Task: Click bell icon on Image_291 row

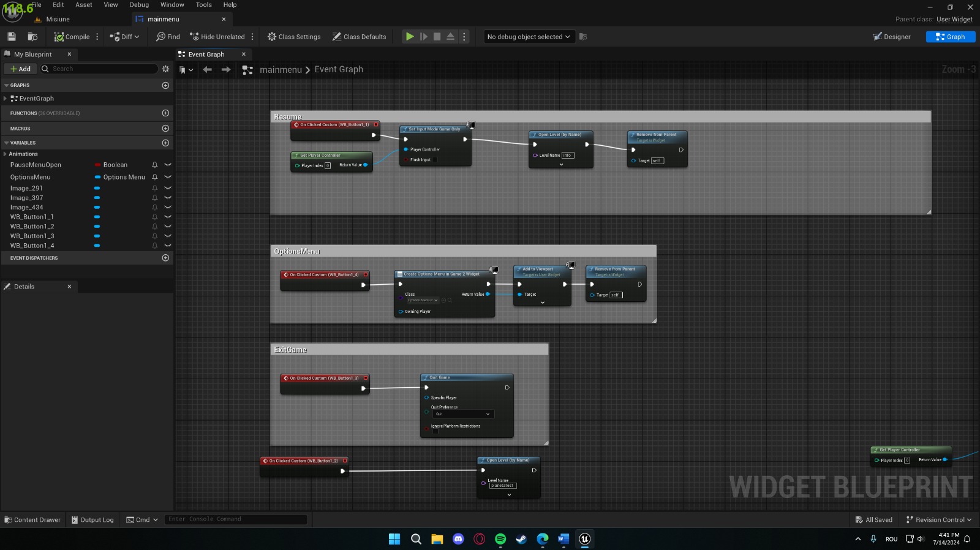Action: tap(155, 188)
